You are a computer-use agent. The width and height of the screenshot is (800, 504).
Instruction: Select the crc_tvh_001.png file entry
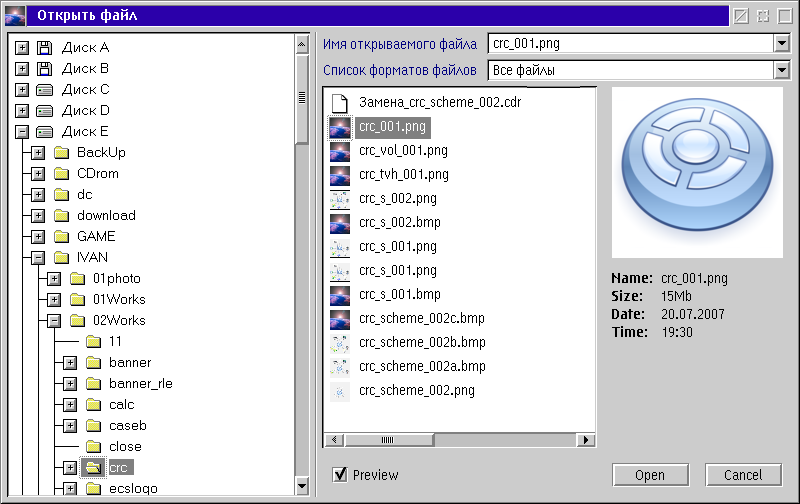click(403, 174)
